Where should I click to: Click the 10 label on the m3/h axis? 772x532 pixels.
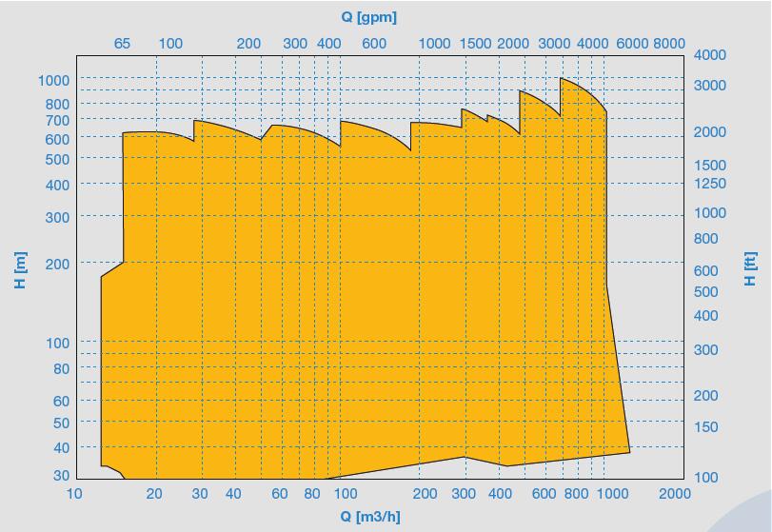(74, 494)
